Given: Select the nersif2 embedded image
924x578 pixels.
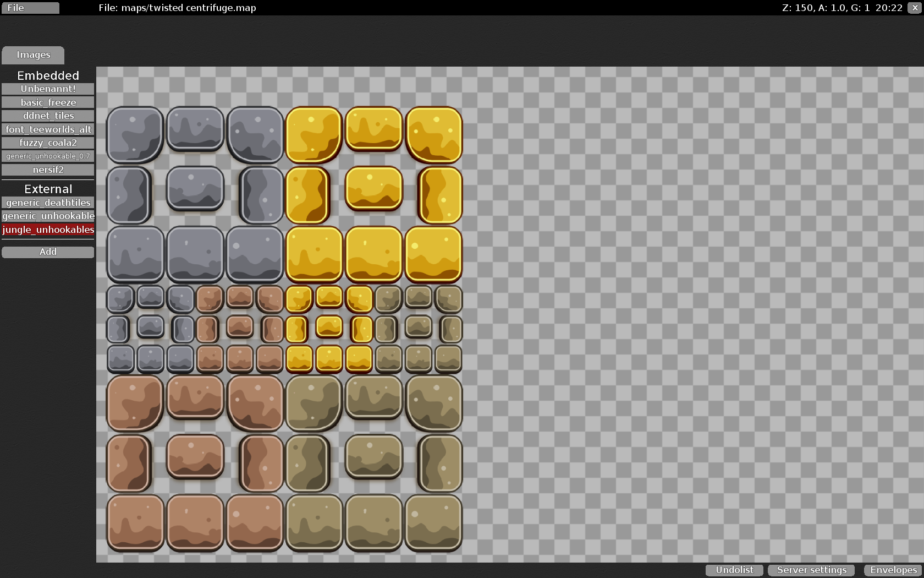Looking at the screenshot, I should [48, 170].
